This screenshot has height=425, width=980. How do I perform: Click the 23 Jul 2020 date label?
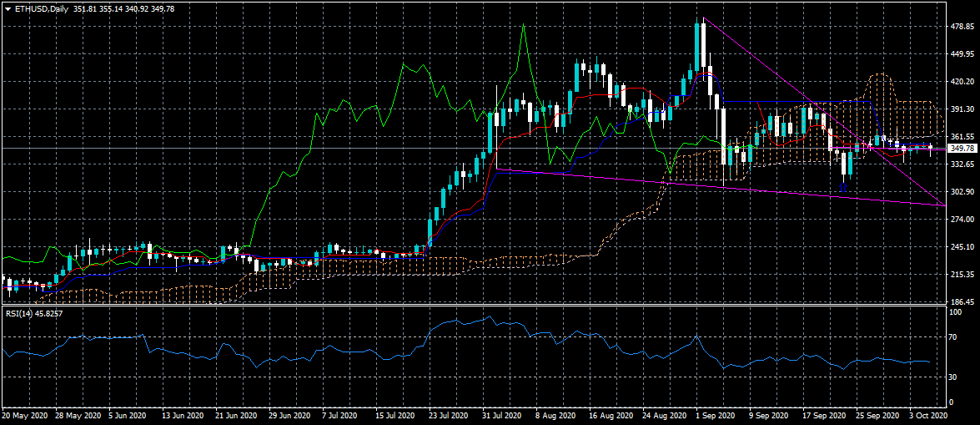(x=446, y=415)
